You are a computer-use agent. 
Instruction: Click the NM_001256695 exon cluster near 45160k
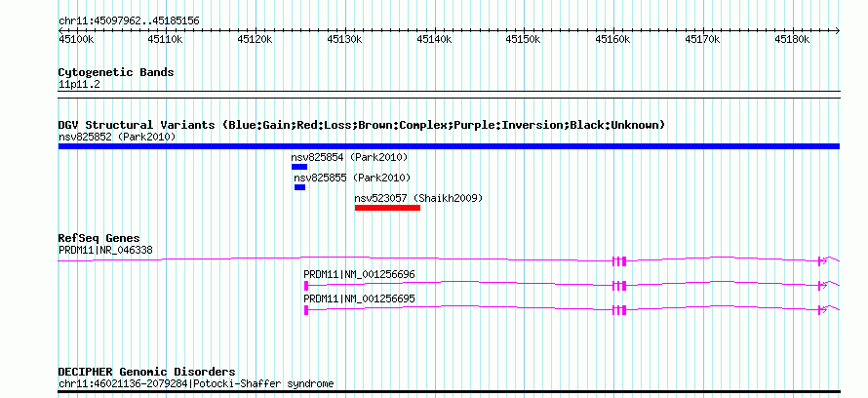(619, 310)
